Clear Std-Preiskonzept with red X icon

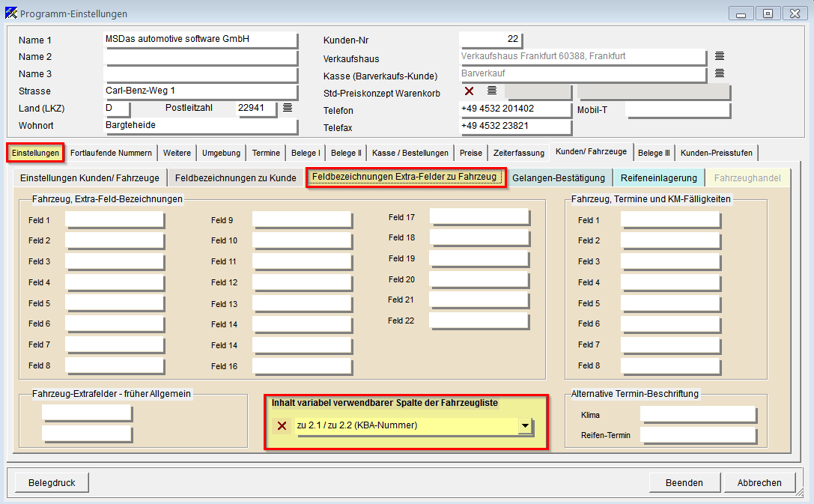[470, 91]
